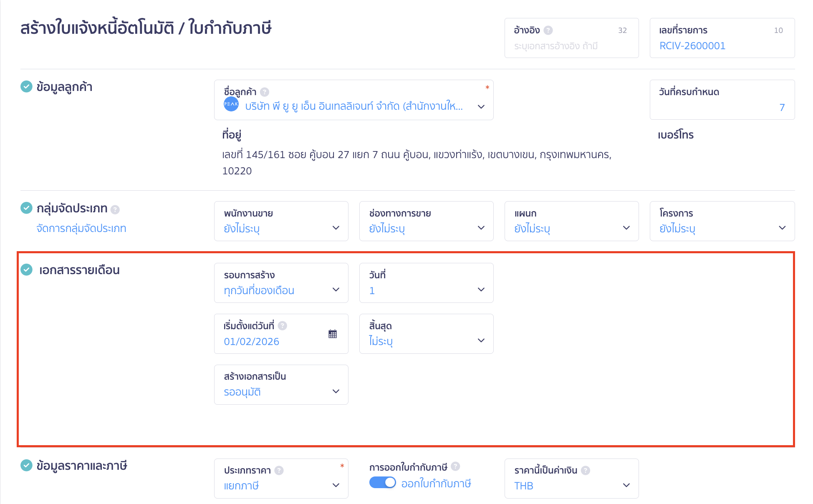This screenshot has height=504, width=813.
Task: Click help icon next to อ้างอิง label
Action: click(x=548, y=30)
